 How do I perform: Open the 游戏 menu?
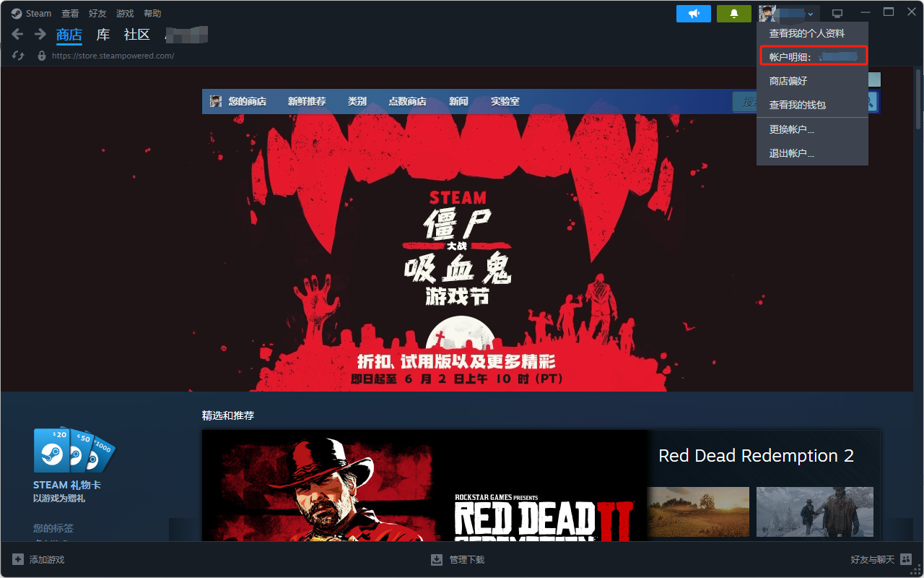[x=125, y=14]
